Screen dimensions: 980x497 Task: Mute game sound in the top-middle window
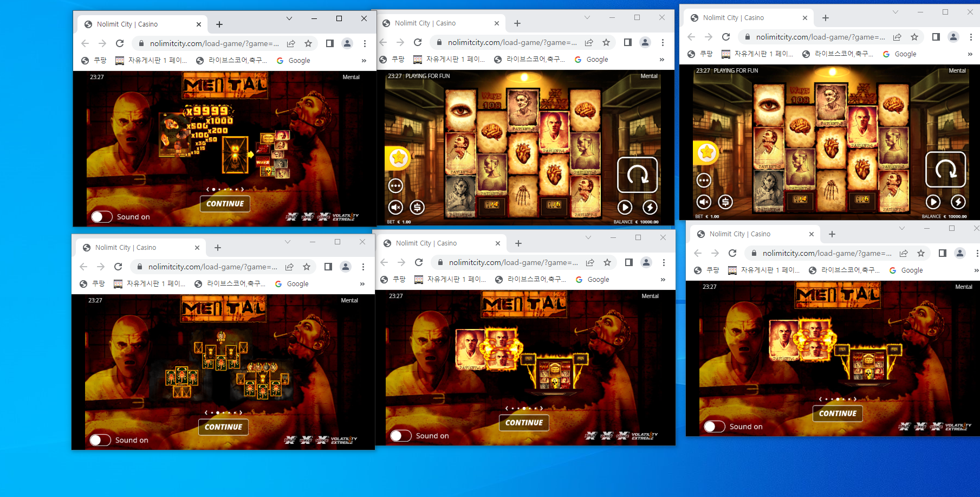click(x=396, y=207)
